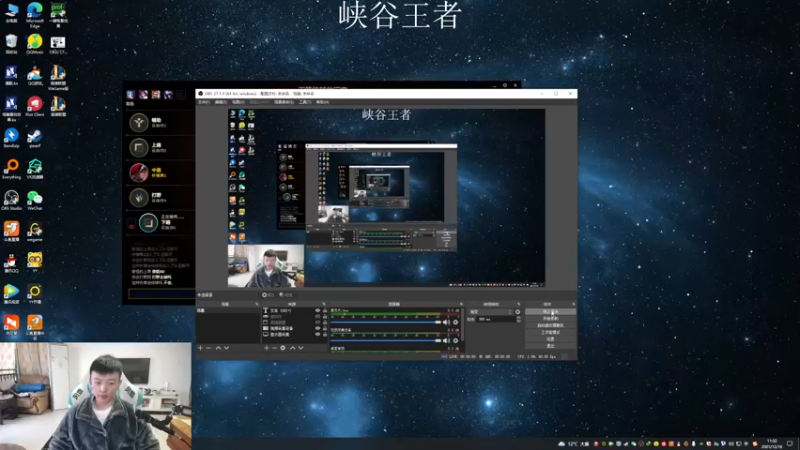Open Bandizip desktop shortcut

pos(11,138)
